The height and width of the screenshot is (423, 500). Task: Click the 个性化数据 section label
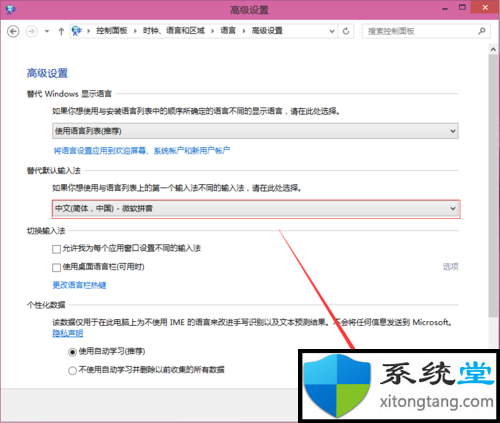[x=46, y=305]
